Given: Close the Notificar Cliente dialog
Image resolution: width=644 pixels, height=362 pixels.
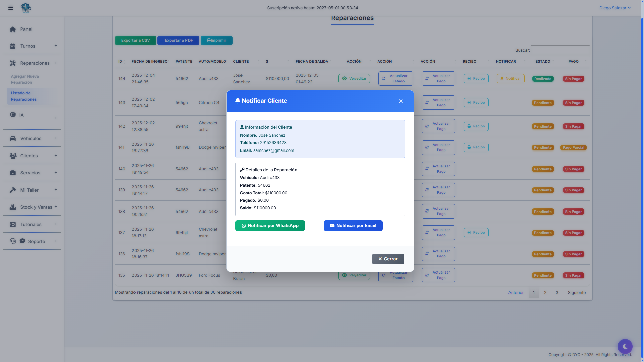Looking at the screenshot, I should (401, 101).
